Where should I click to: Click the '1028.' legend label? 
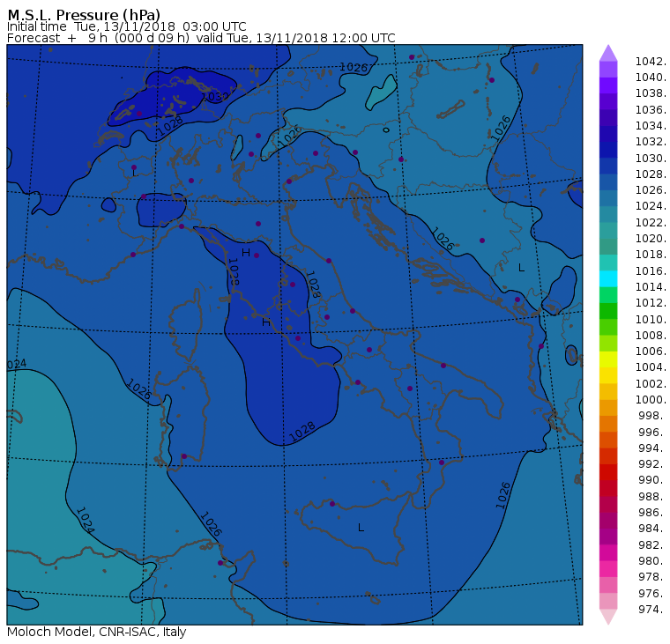click(651, 174)
